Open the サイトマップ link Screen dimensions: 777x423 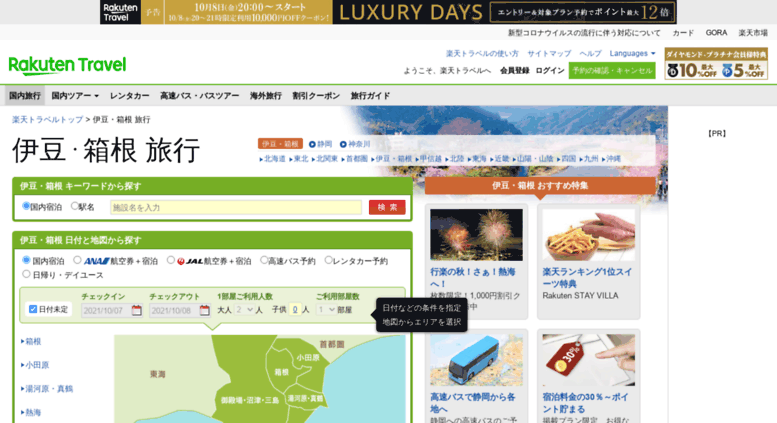point(549,53)
